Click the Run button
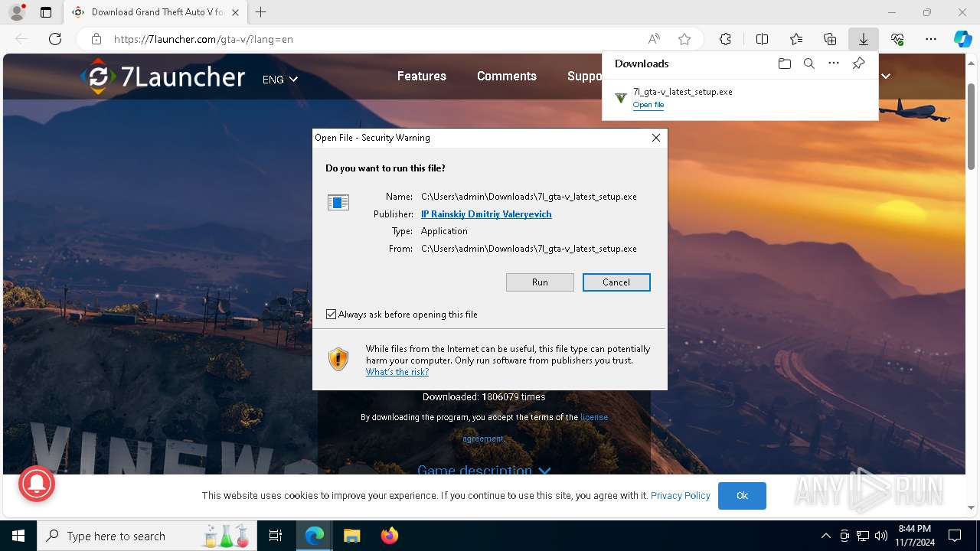The width and height of the screenshot is (980, 551). pyautogui.click(x=540, y=282)
